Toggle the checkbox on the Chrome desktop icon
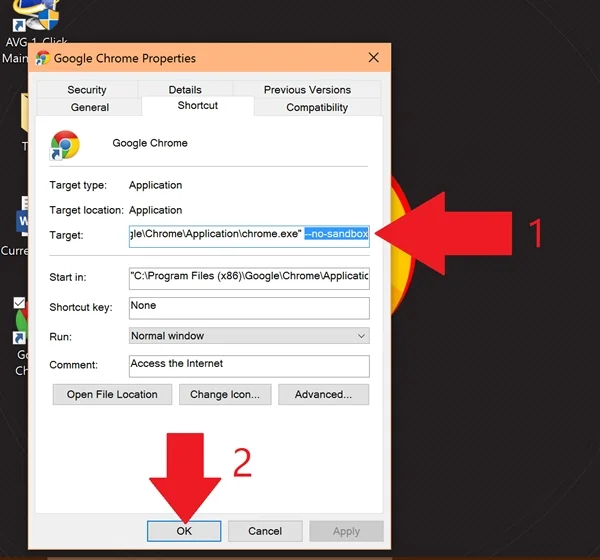Screen dimensions: 600x560 point(19,303)
